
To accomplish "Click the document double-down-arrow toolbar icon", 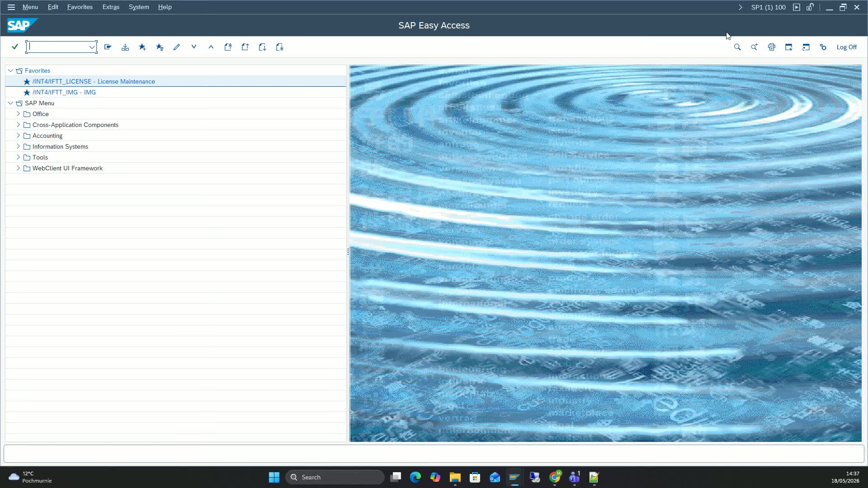I will pyautogui.click(x=280, y=47).
